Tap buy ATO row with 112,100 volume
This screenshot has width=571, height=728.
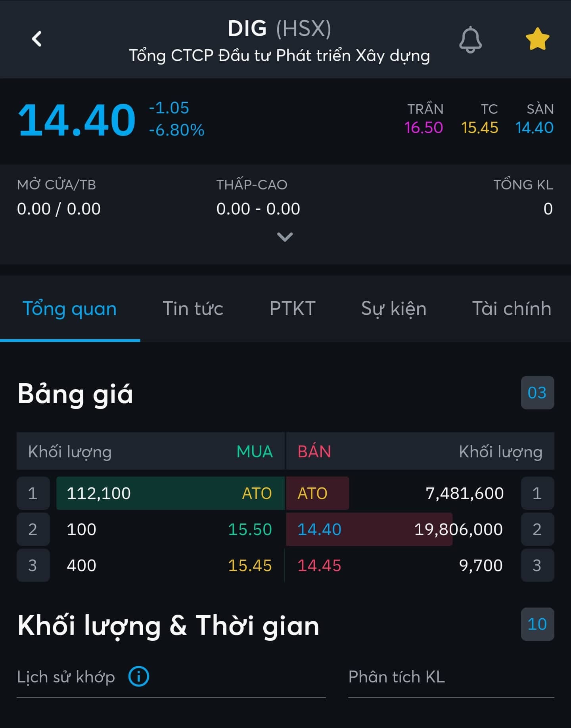click(x=171, y=493)
